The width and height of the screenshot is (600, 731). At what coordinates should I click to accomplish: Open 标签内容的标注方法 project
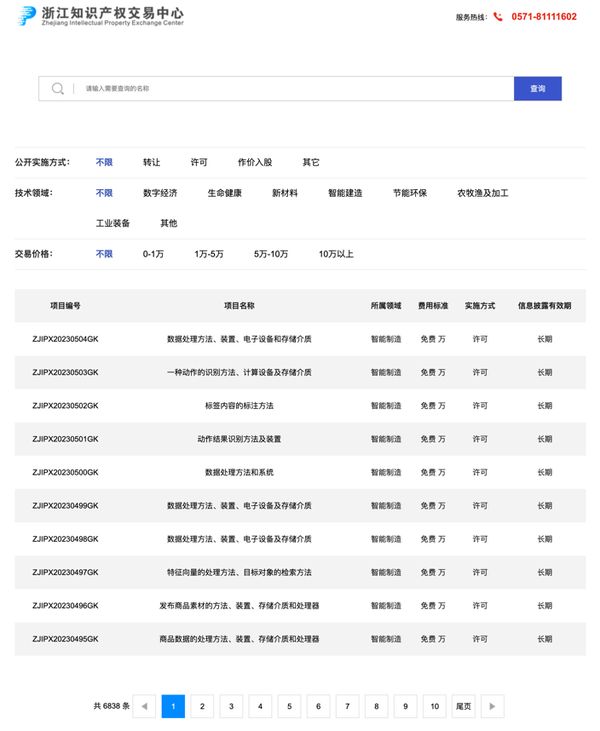click(239, 405)
